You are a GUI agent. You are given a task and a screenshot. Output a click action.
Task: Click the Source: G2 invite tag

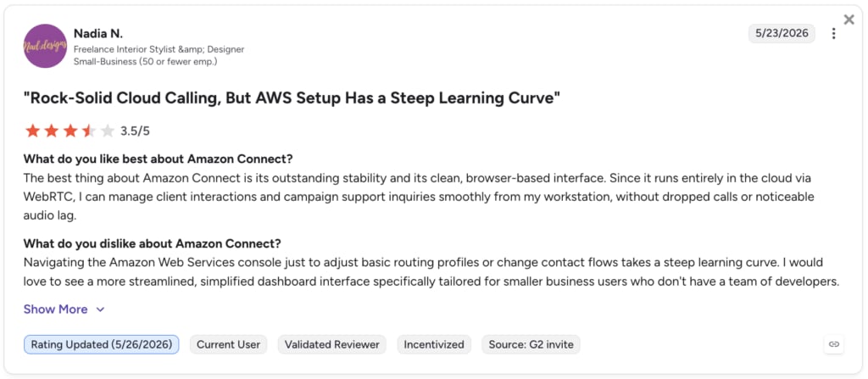[531, 344]
